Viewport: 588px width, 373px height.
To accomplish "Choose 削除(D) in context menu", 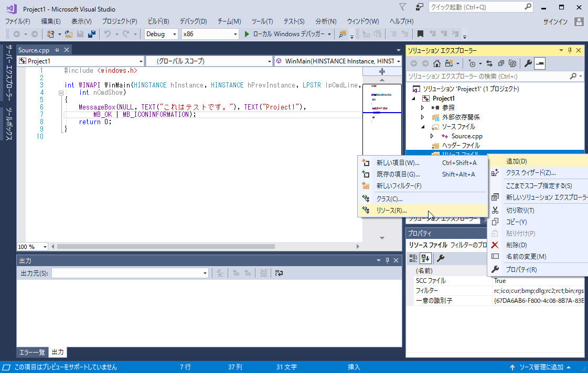I will click(538, 245).
